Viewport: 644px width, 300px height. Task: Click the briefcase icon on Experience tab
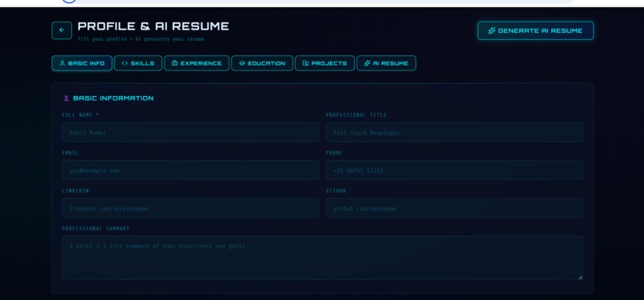pyautogui.click(x=174, y=63)
